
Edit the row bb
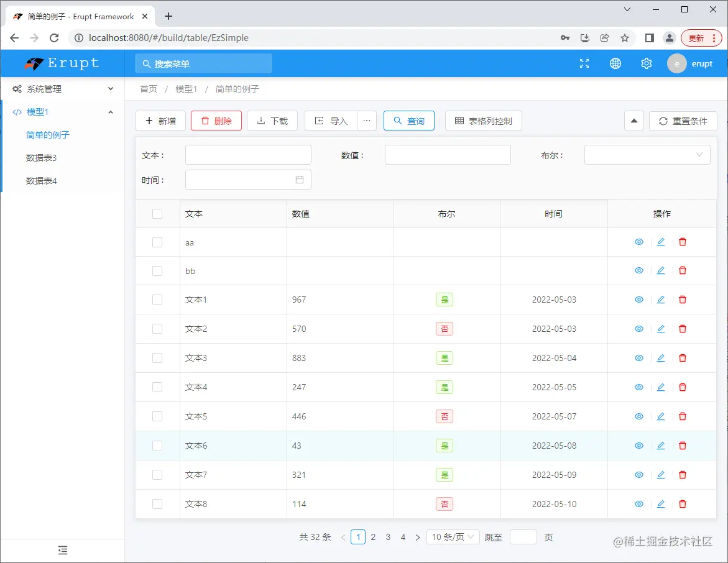(661, 270)
